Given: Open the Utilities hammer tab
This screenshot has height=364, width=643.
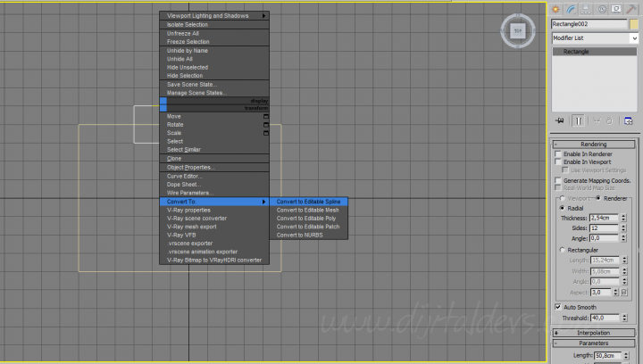Looking at the screenshot, I should pos(631,9).
